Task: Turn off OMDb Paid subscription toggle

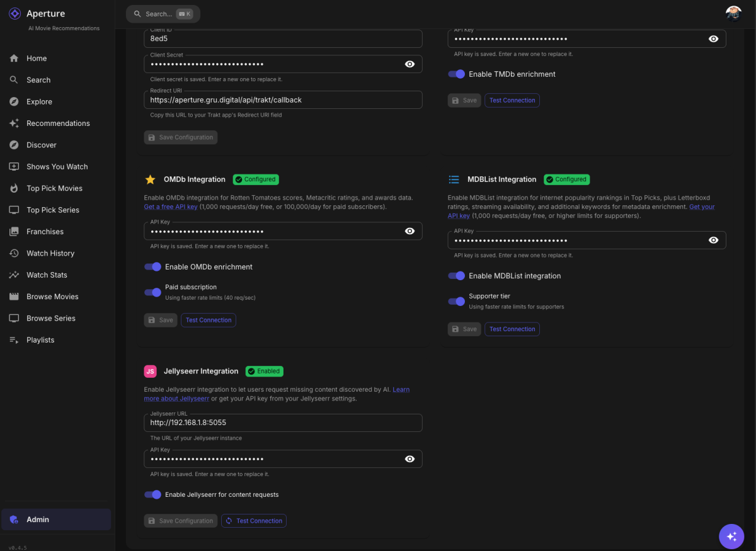Action: pyautogui.click(x=153, y=292)
